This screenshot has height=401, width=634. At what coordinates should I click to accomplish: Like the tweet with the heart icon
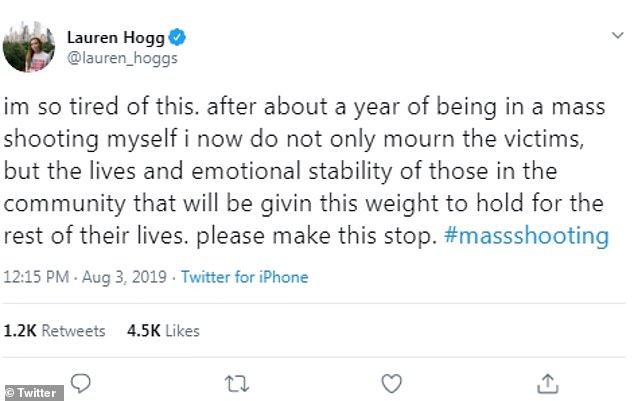coord(393,382)
